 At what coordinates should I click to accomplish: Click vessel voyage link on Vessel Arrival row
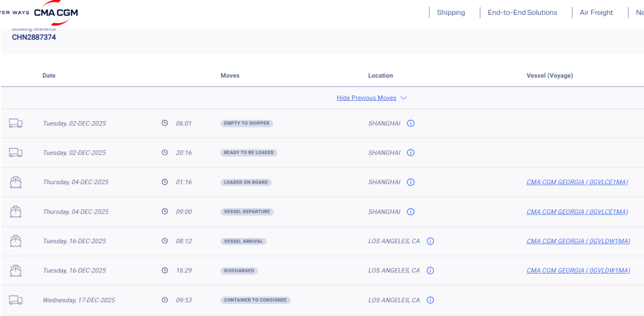tap(578, 241)
